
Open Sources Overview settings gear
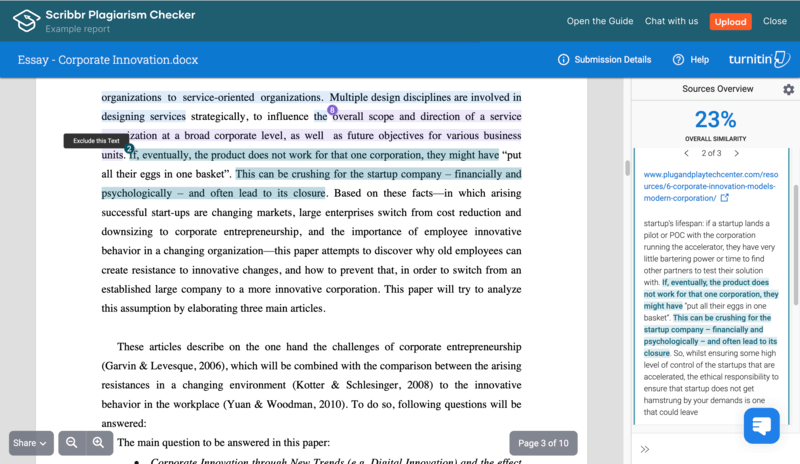click(788, 89)
